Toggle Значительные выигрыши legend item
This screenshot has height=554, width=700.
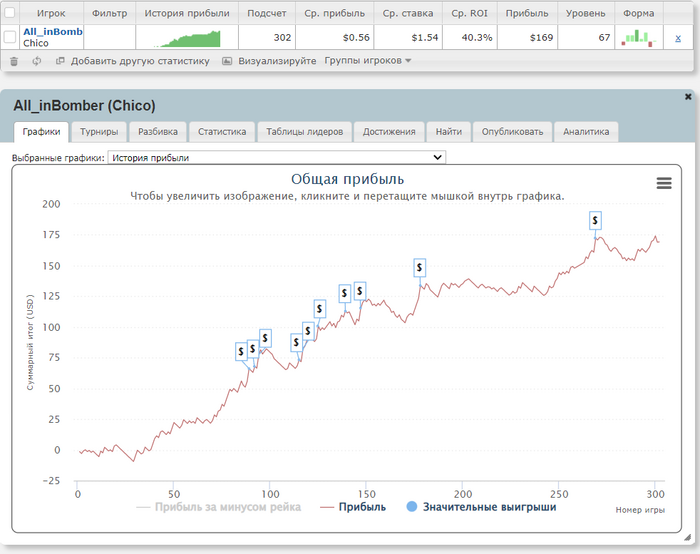point(481,507)
